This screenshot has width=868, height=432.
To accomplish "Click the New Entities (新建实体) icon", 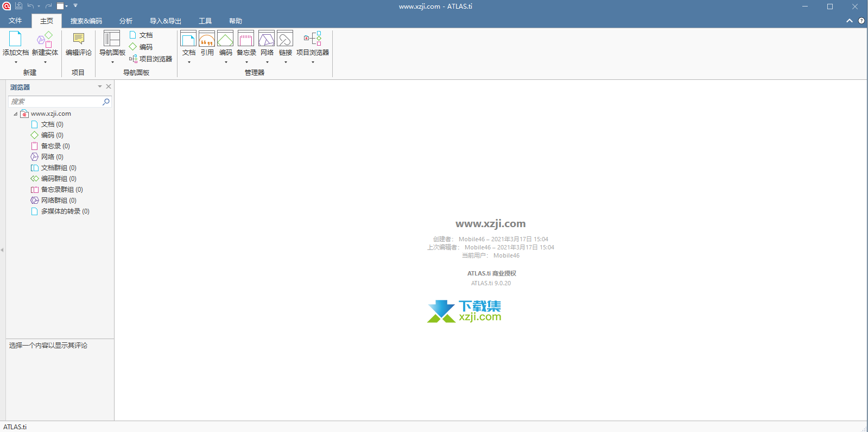I will point(45,39).
